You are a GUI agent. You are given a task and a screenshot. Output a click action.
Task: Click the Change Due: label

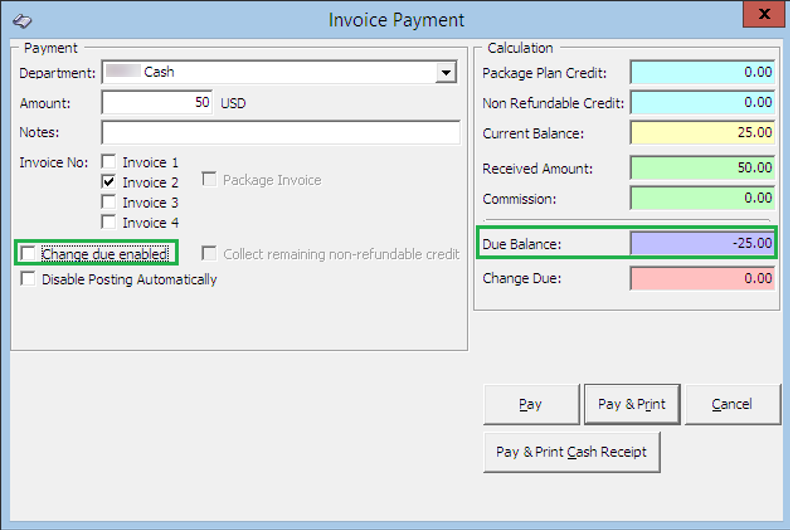tap(521, 279)
